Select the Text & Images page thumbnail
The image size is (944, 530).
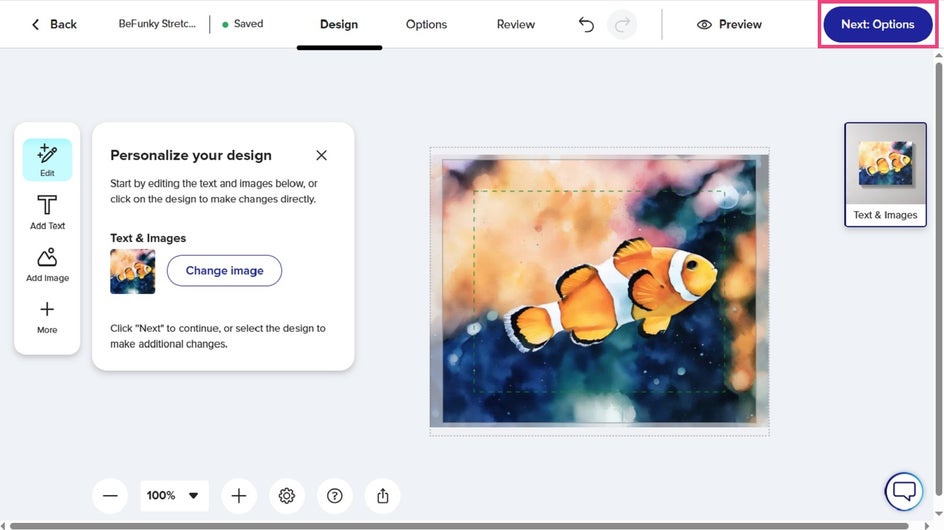pos(885,175)
